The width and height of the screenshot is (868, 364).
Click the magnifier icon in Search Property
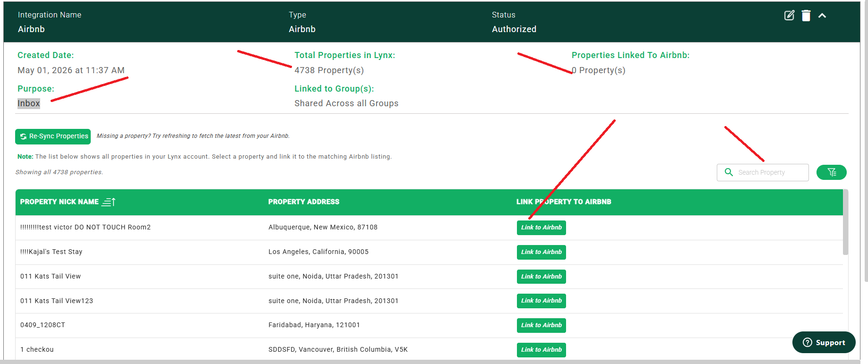pos(729,172)
